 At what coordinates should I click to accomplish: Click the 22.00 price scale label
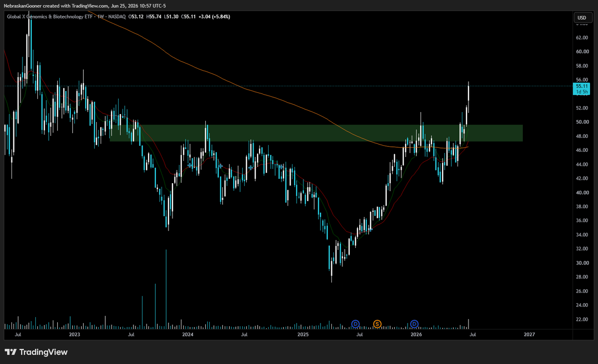click(582, 319)
